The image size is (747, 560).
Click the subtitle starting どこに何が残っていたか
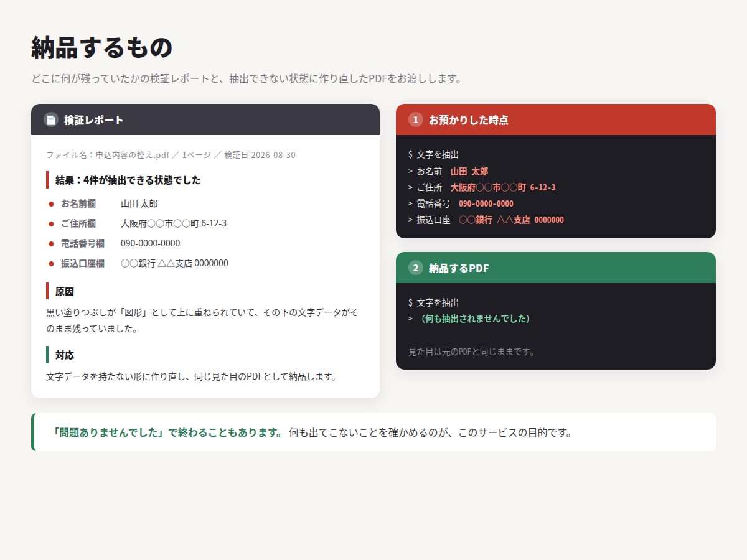[247, 78]
